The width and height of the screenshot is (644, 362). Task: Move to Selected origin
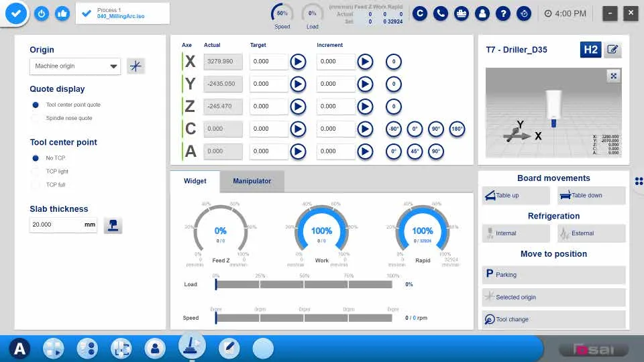pos(553,297)
